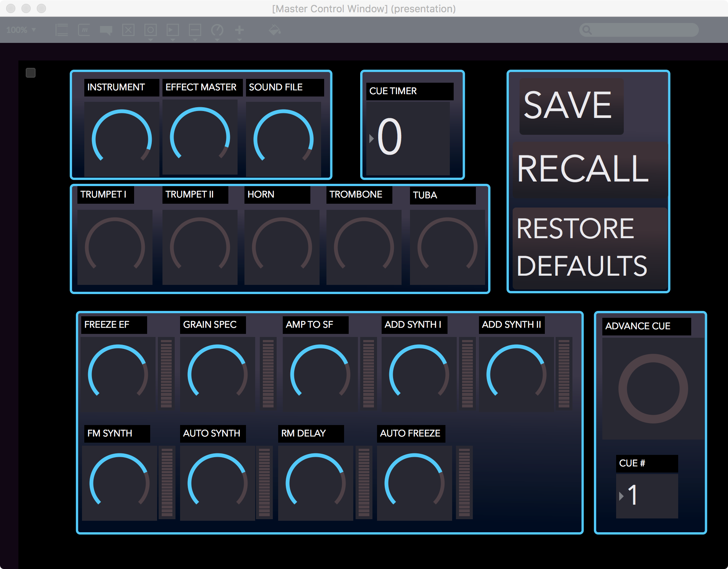The height and width of the screenshot is (569, 728).
Task: Click the level meter beside the FREEZE EF dial
Action: [166, 374]
